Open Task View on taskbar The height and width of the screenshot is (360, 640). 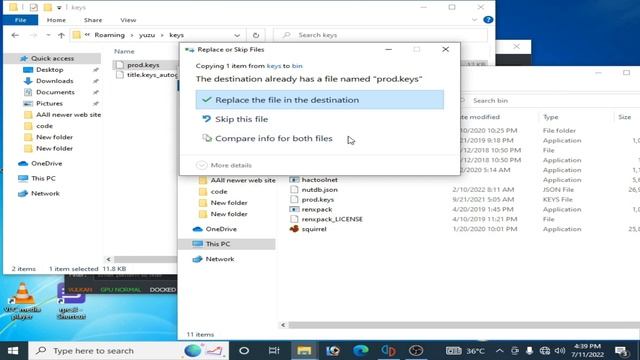pos(274,351)
